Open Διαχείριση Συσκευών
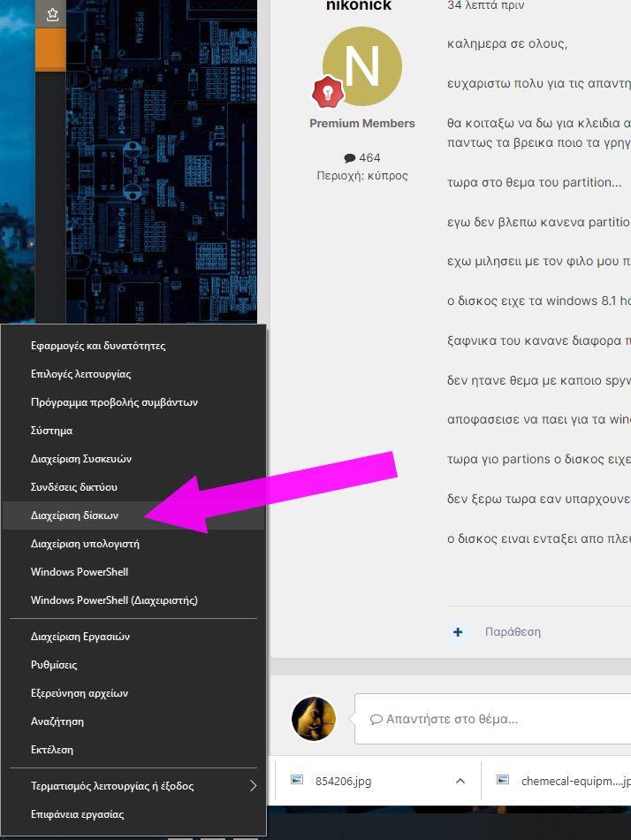Screen dimensions: 631x840 [133, 459]
